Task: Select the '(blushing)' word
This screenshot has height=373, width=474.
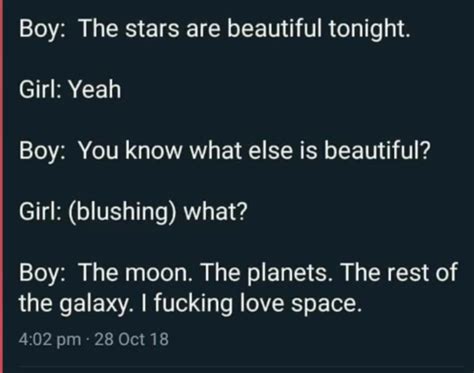Action: click(122, 213)
